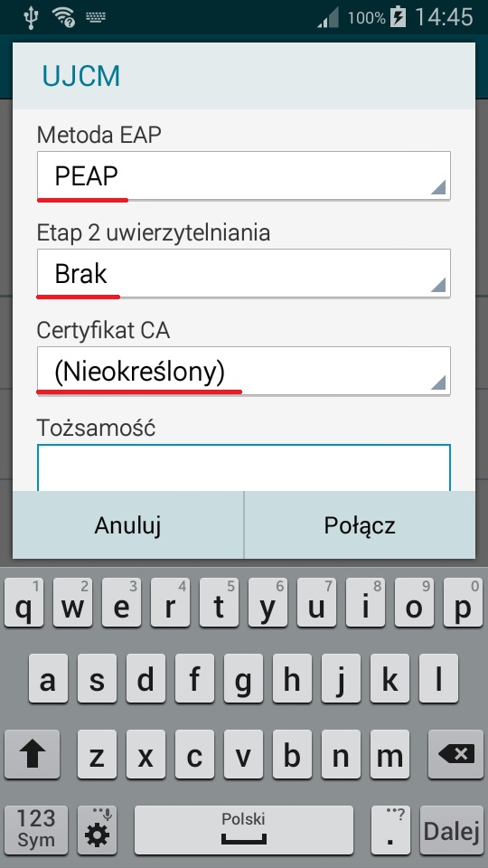
Task: Tap the Wi-Fi status icon
Action: tap(63, 17)
